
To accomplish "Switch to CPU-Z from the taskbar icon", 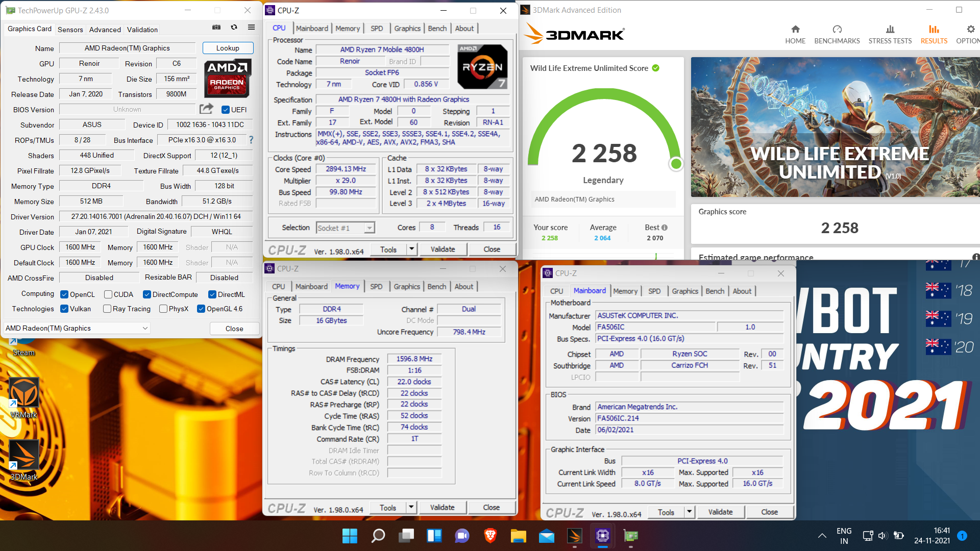I will click(603, 536).
